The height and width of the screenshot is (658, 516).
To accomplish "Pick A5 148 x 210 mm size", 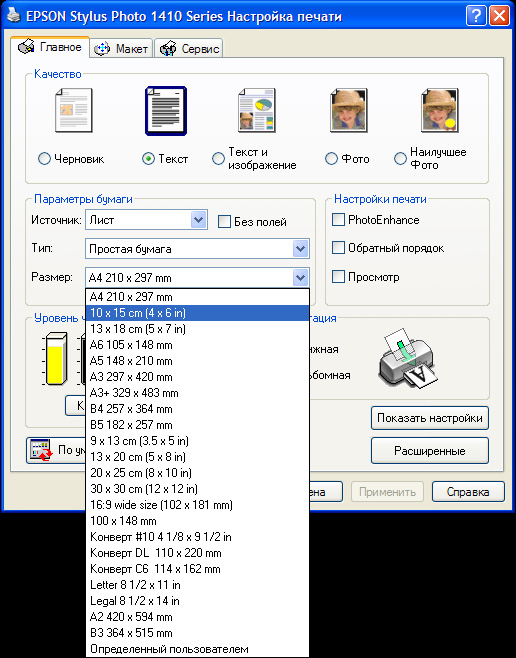I will 197,360.
